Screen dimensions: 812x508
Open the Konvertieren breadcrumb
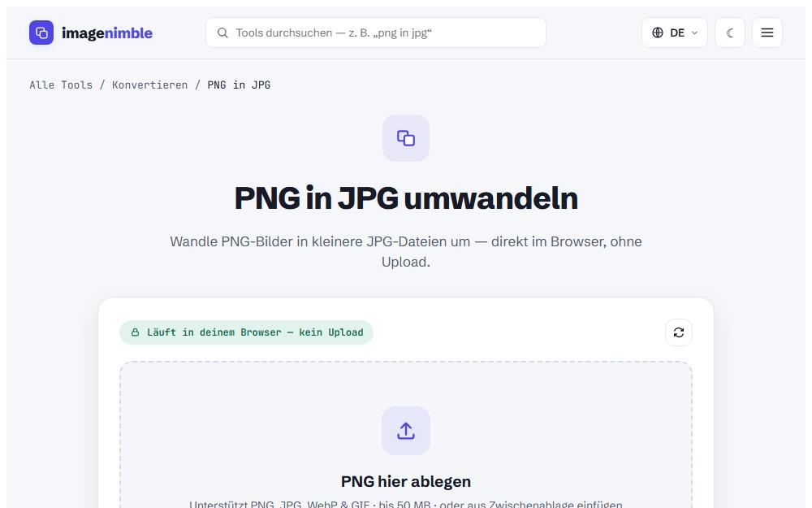click(x=149, y=85)
